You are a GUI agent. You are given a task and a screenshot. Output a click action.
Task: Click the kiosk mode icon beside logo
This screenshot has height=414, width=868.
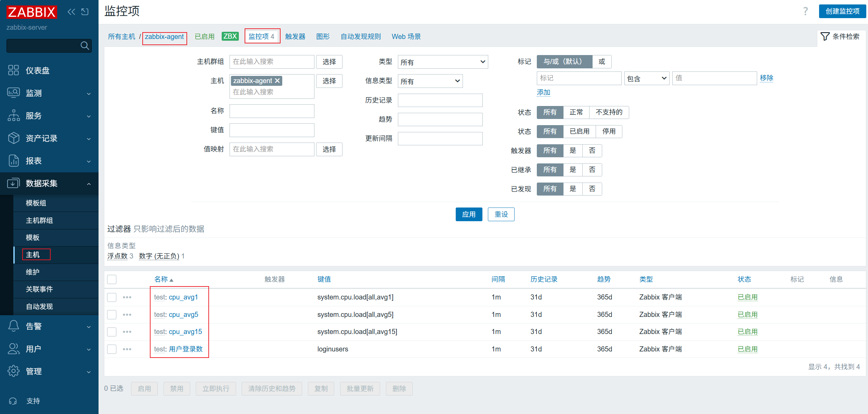click(85, 12)
